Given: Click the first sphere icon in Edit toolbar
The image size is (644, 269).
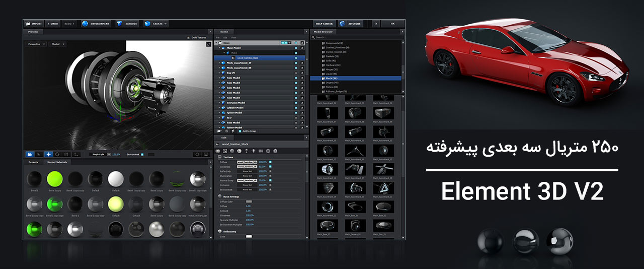Looking at the screenshot, I should pyautogui.click(x=218, y=151).
